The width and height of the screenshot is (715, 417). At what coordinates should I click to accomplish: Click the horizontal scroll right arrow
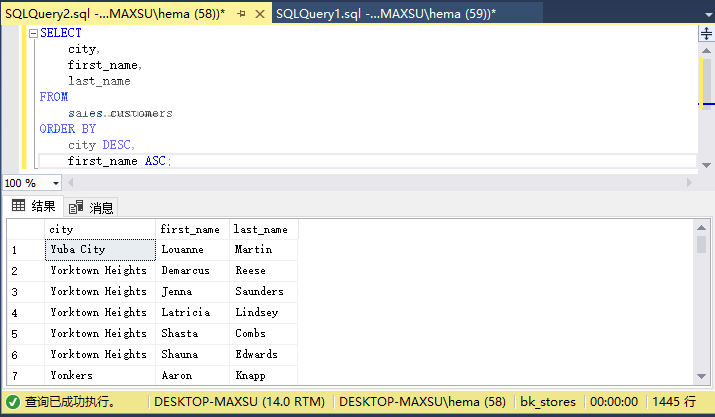(x=689, y=183)
